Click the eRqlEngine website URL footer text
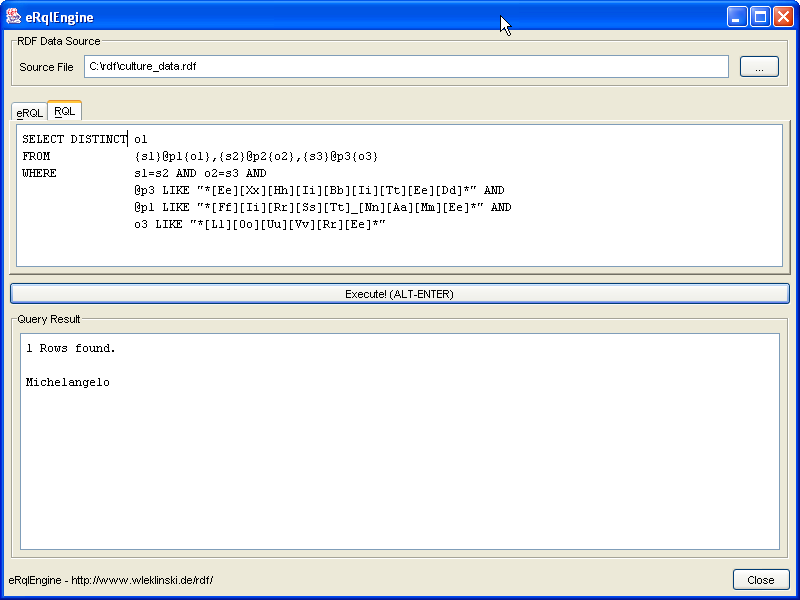 111,580
